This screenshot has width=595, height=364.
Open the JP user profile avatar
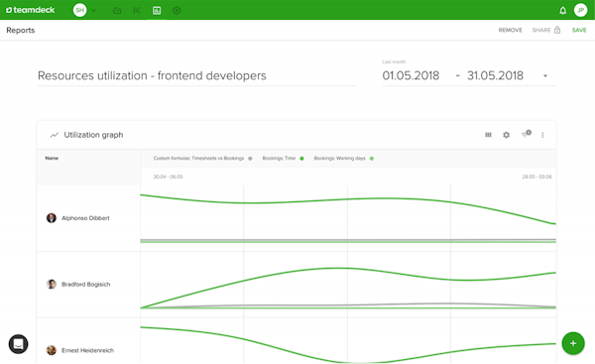tap(580, 10)
